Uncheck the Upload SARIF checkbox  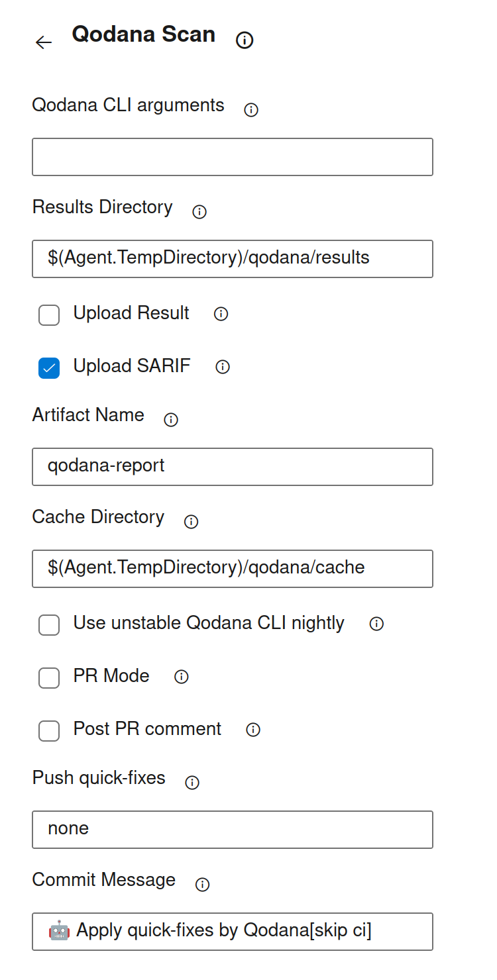[48, 368]
